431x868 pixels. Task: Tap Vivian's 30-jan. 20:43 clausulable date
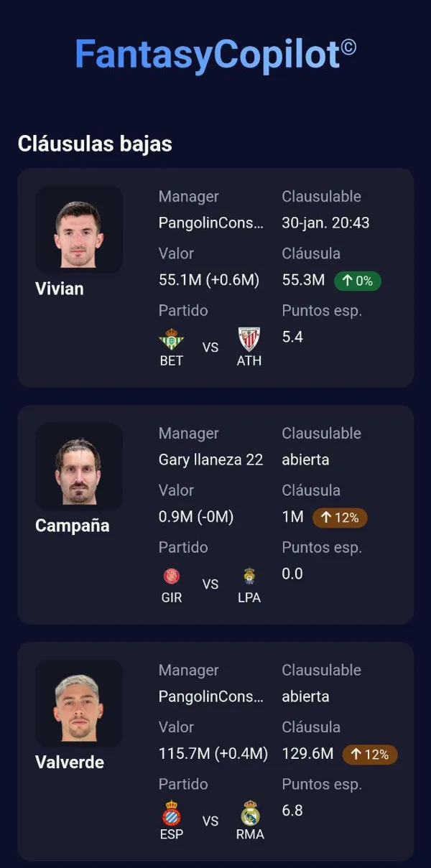(325, 223)
